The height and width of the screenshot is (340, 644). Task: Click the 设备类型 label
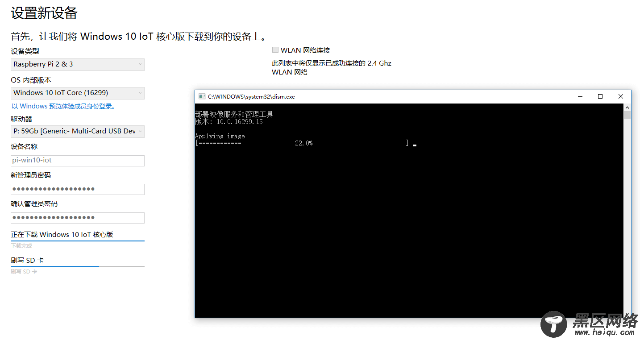[x=25, y=51]
